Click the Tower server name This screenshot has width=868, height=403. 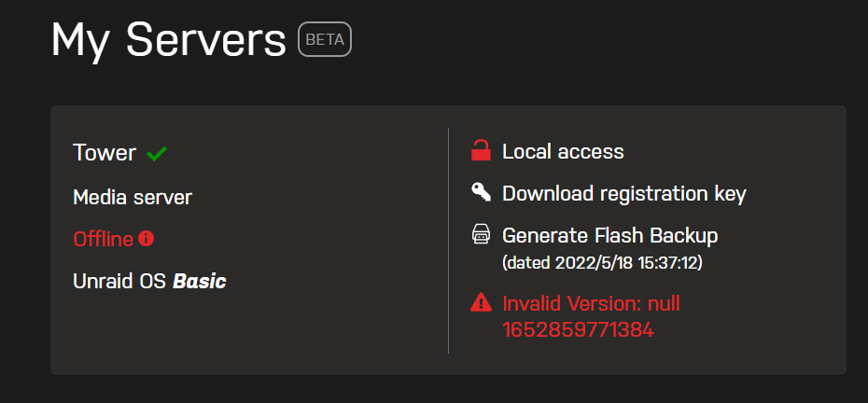coord(105,152)
